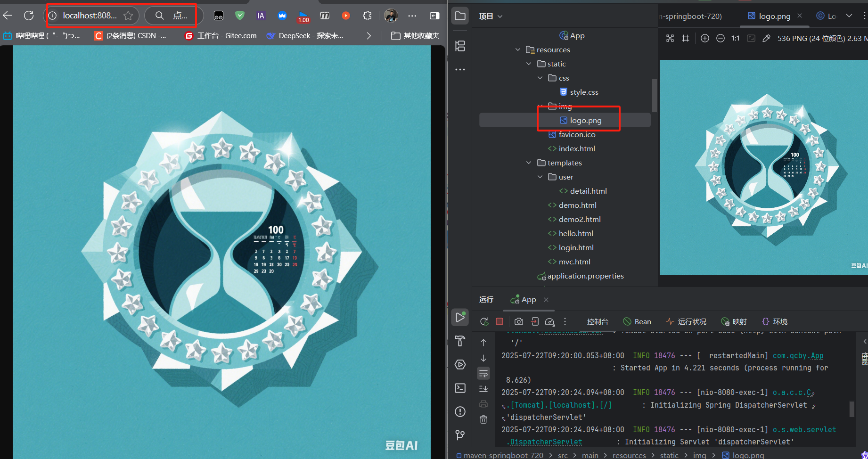Viewport: 868px width, 459px height.
Task: Open the Bilibili bookmark
Action: [x=41, y=36]
